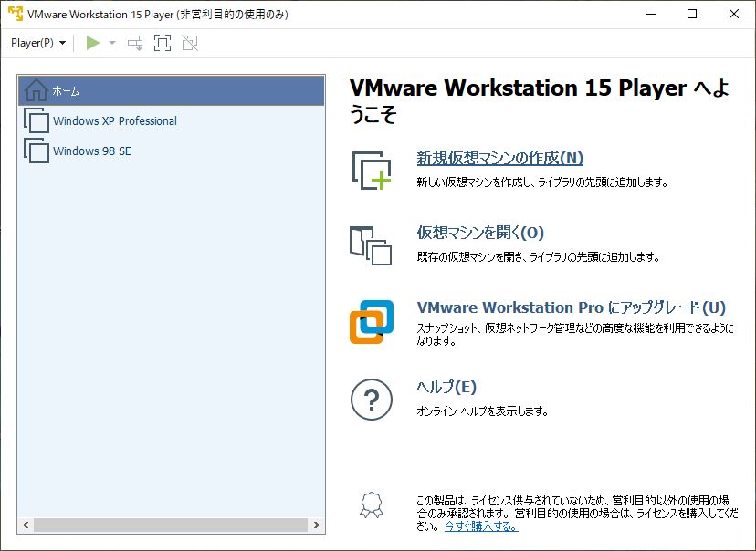Image resolution: width=756 pixels, height=551 pixels.
Task: Click the Windows 98 SE VM icon
Action: [37, 151]
